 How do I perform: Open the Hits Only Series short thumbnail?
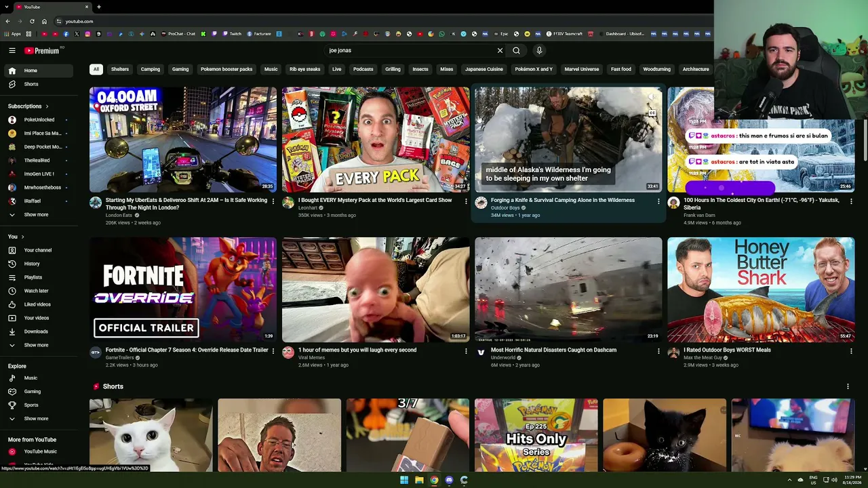536,435
